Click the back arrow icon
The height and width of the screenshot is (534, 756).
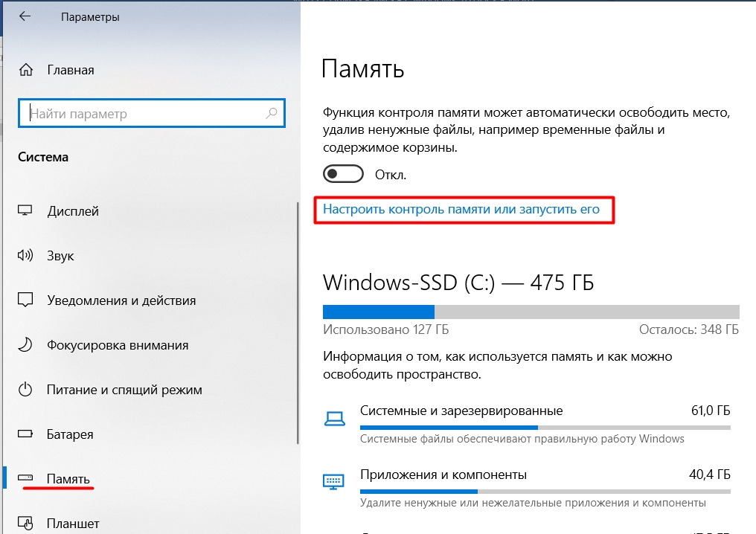[25, 16]
